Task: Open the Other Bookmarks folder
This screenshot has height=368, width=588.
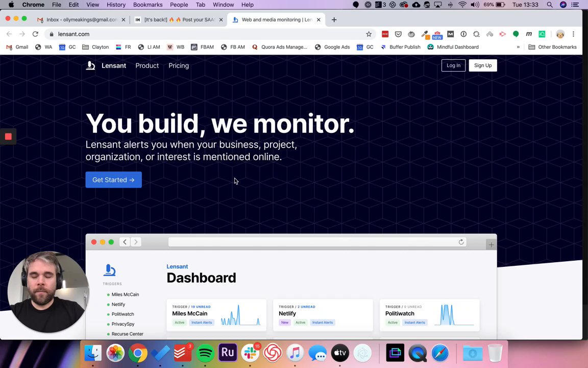Action: coord(552,47)
